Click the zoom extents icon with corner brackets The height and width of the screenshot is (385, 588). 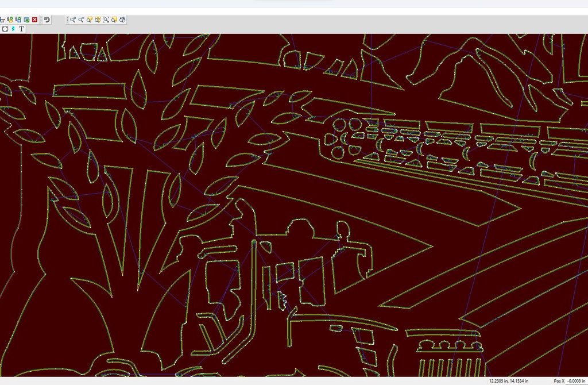106,20
